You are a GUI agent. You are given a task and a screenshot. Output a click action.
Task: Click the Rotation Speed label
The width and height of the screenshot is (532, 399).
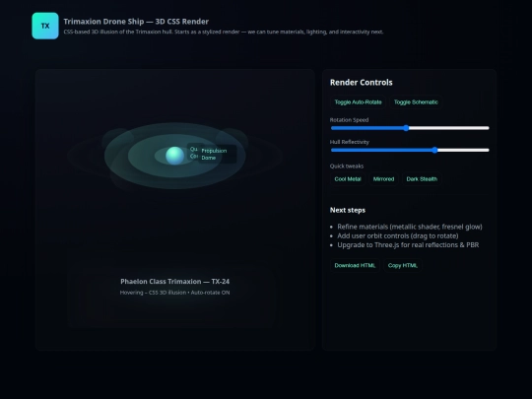(x=349, y=120)
